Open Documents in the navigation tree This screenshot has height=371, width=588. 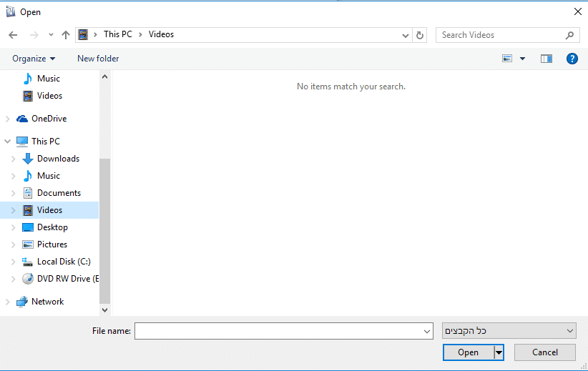click(x=59, y=193)
